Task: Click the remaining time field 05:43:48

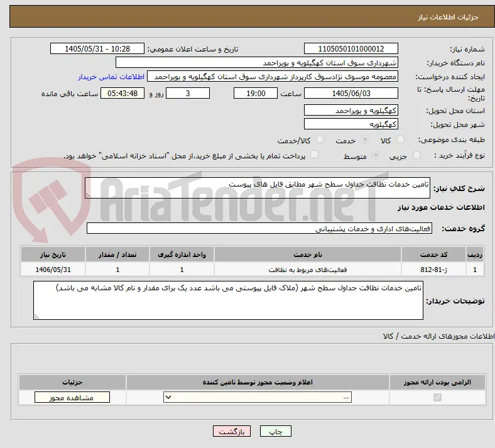Action: click(122, 94)
